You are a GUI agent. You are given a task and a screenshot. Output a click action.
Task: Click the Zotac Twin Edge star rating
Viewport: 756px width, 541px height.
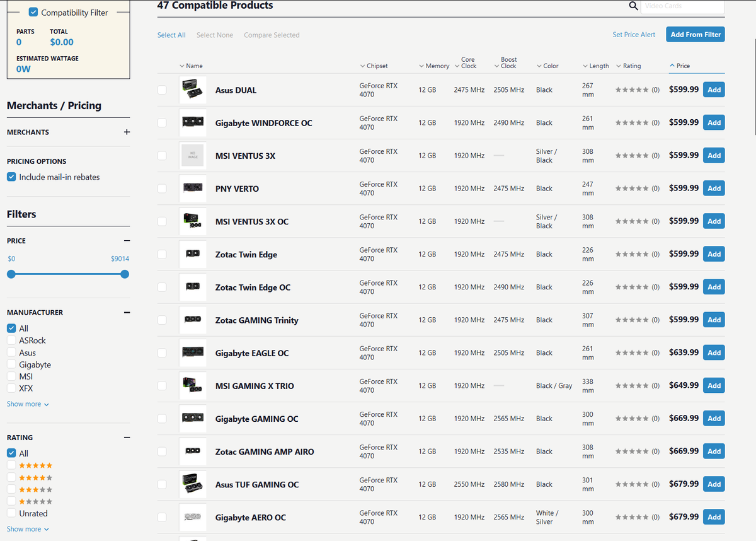(x=632, y=254)
